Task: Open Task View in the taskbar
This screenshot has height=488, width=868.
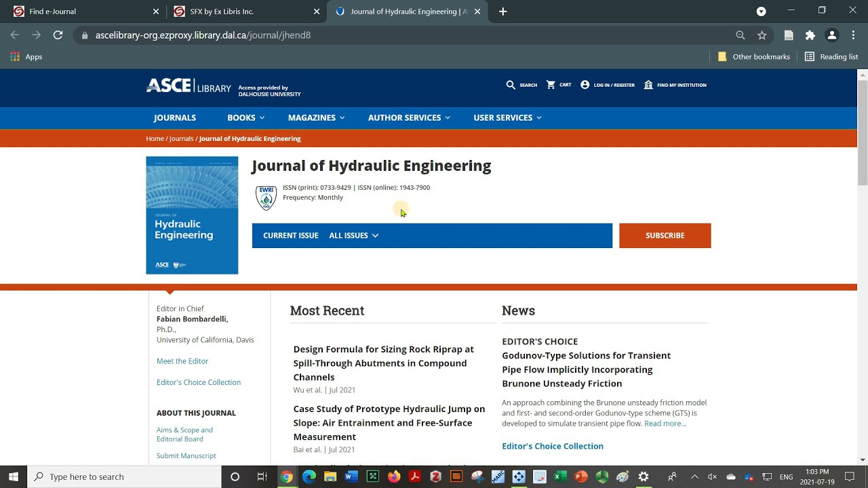Action: pos(262,476)
